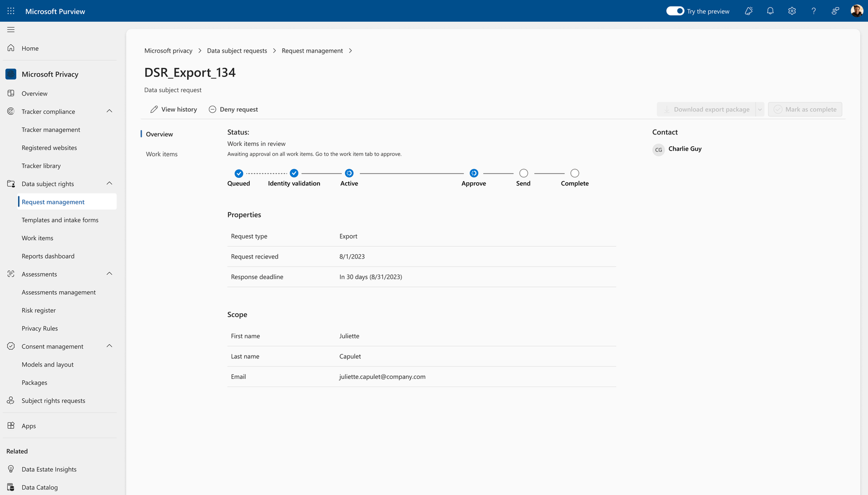The image size is (868, 495).
Task: Click the Apps icon in sidebar
Action: (x=11, y=426)
